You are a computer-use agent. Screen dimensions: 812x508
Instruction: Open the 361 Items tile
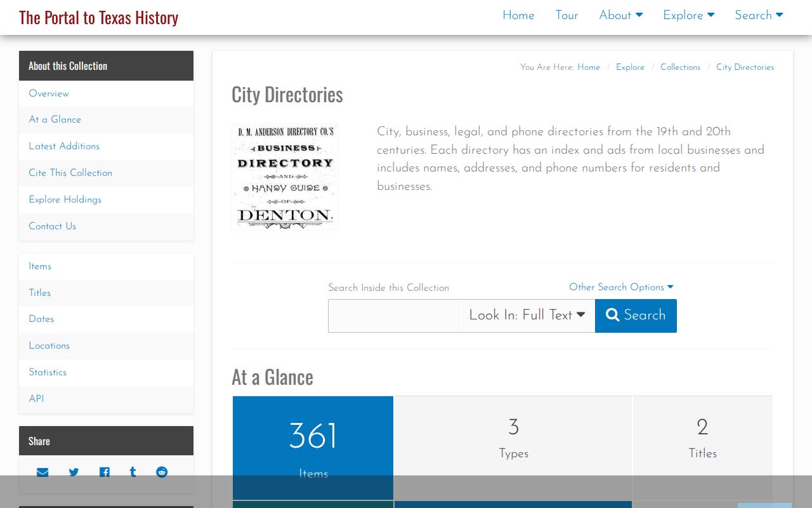313,448
